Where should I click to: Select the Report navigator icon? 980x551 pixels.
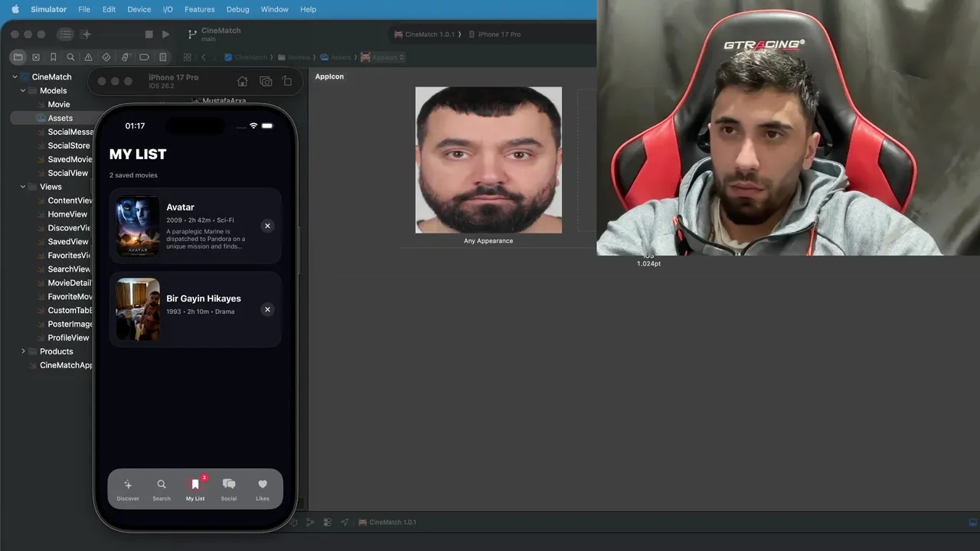pyautogui.click(x=162, y=57)
